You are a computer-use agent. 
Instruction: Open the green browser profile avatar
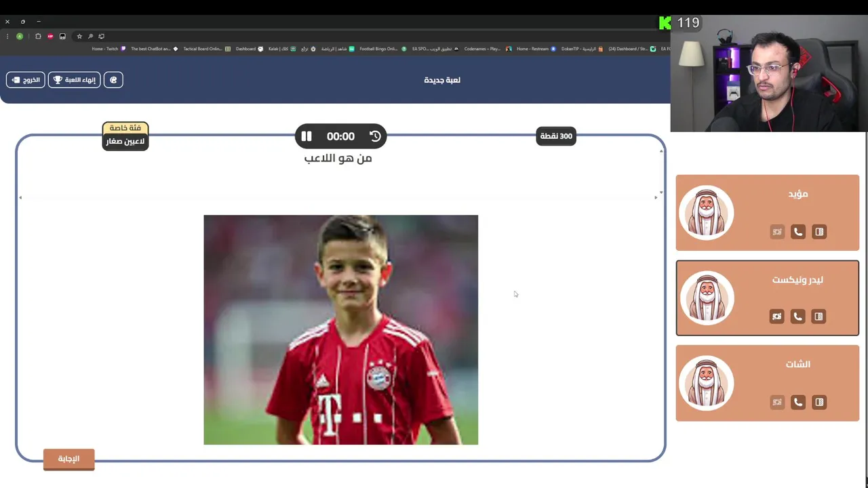[x=20, y=37]
